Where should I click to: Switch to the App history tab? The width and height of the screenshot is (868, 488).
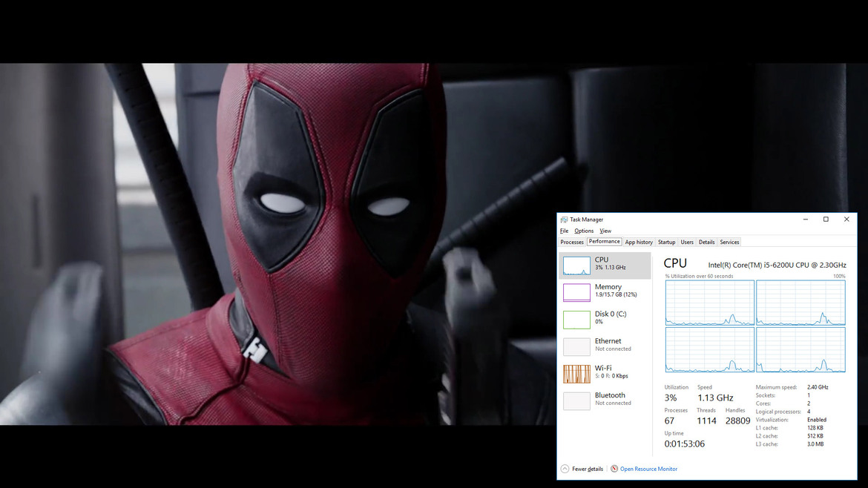(x=639, y=243)
